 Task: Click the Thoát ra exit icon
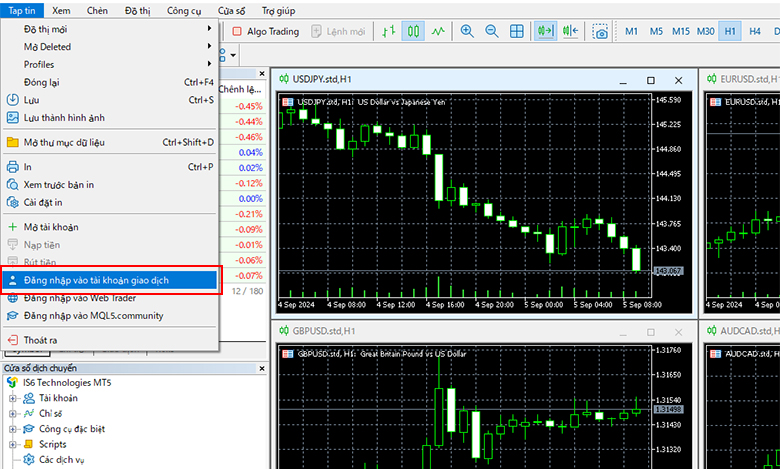click(x=12, y=340)
